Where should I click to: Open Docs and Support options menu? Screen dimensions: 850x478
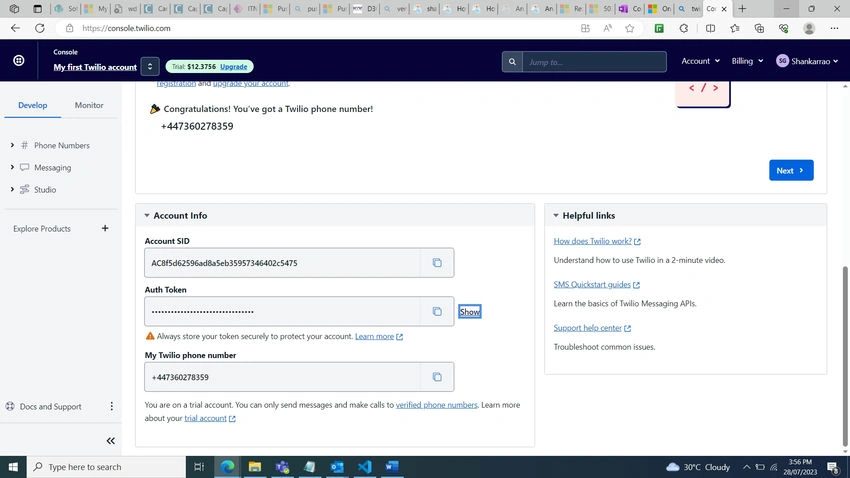click(x=112, y=406)
